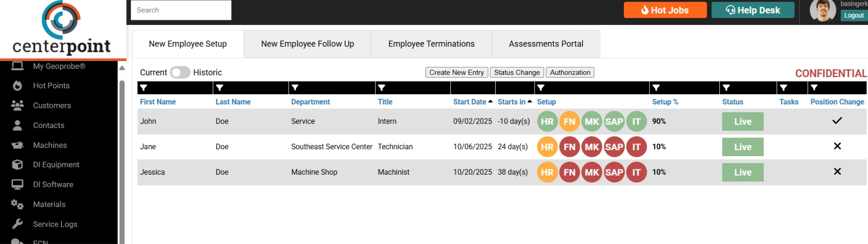Click John's SAP setup badge
Viewport: 868px width, 244px height.
[614, 122]
